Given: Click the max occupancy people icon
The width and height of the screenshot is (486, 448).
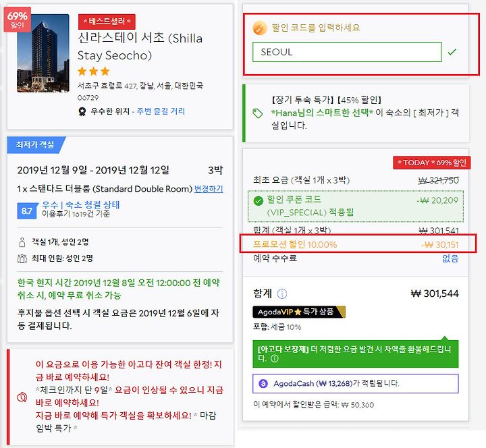Looking at the screenshot, I should coord(22,258).
